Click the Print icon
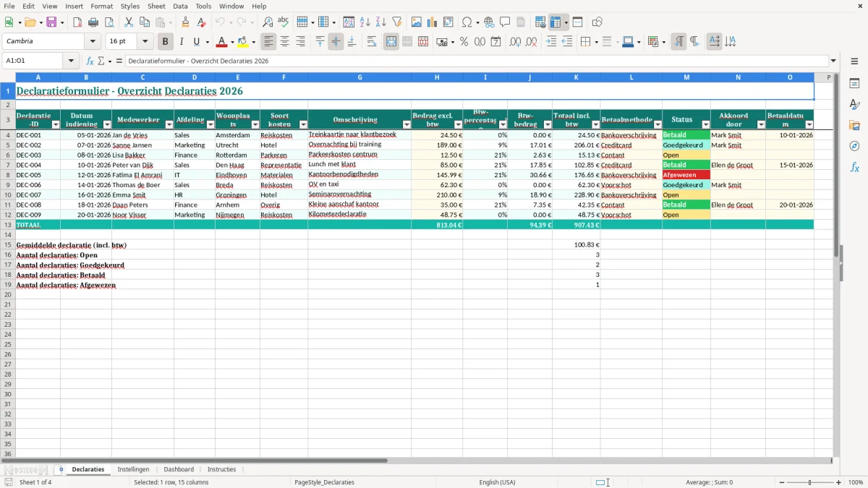The height and width of the screenshot is (488, 868). (93, 22)
